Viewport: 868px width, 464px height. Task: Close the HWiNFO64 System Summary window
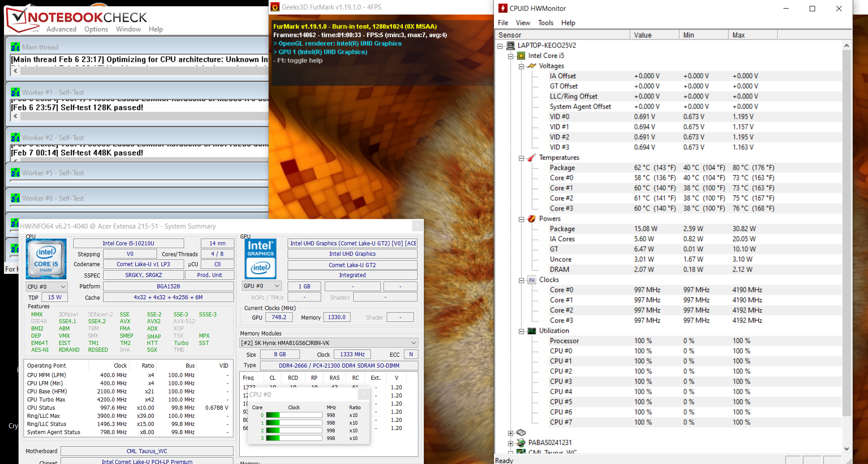click(417, 226)
